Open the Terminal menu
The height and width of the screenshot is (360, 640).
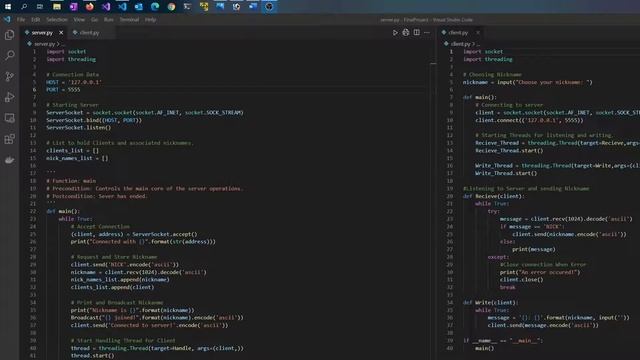129,20
